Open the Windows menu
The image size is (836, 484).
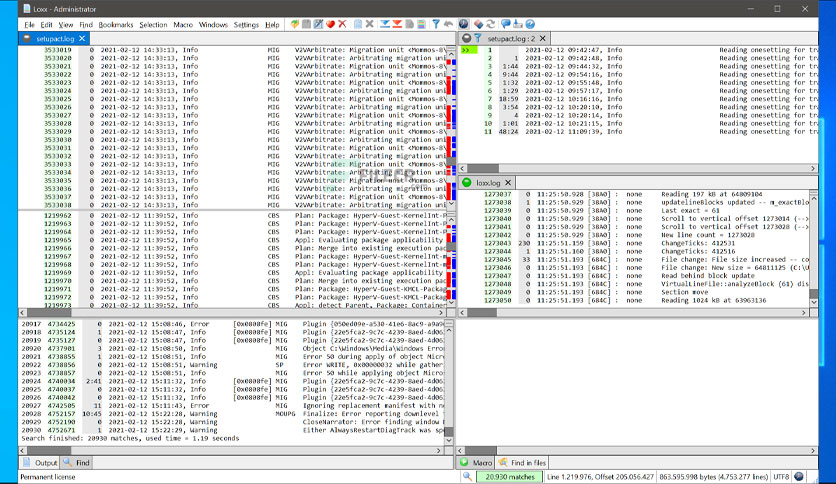coord(213,25)
